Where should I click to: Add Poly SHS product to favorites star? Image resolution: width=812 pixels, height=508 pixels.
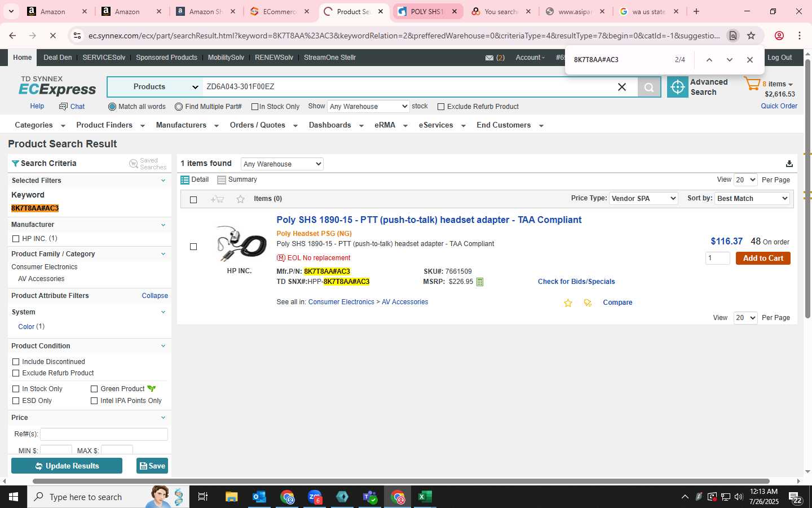tap(568, 303)
